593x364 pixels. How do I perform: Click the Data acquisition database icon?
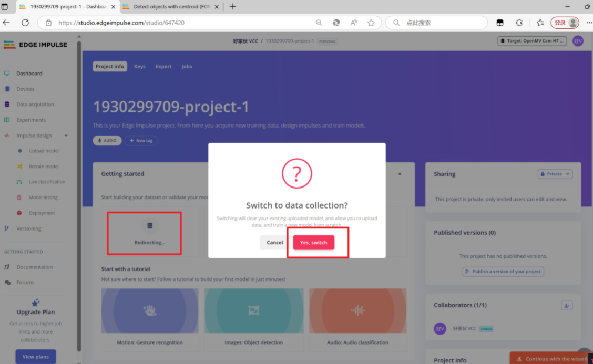[7, 105]
